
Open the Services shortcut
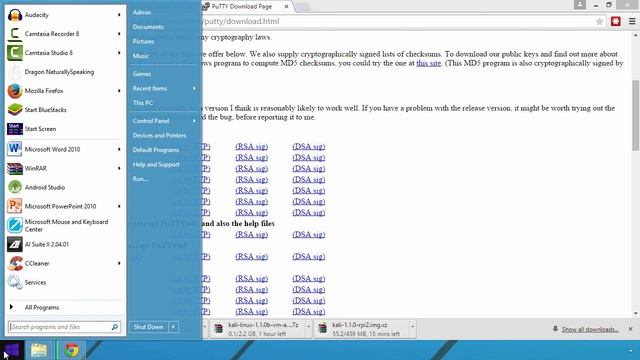[x=64, y=282]
